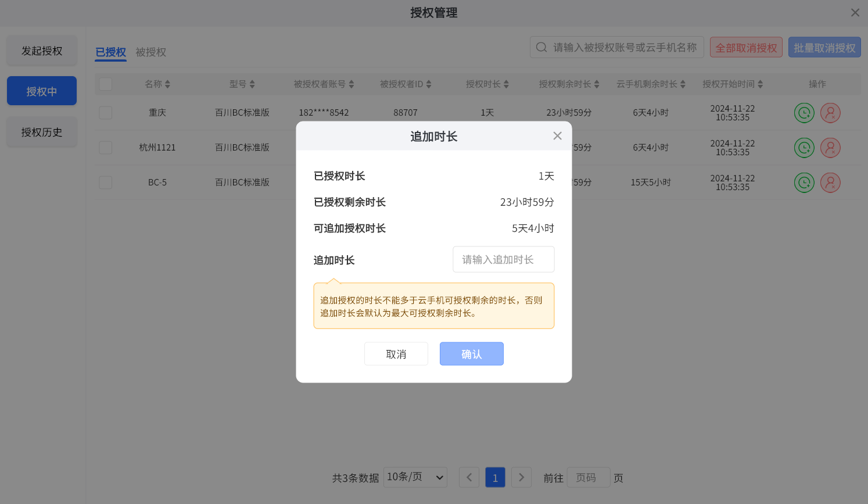The image size is (868, 504).
Task: Check the select-all checkbox in table header
Action: tap(105, 84)
